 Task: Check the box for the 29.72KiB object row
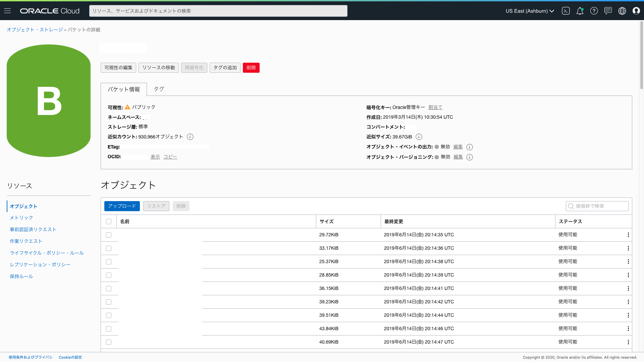tap(109, 235)
